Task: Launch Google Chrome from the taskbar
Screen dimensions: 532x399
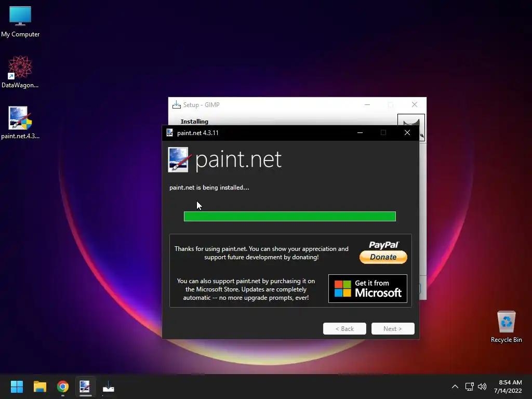Action: click(63, 387)
